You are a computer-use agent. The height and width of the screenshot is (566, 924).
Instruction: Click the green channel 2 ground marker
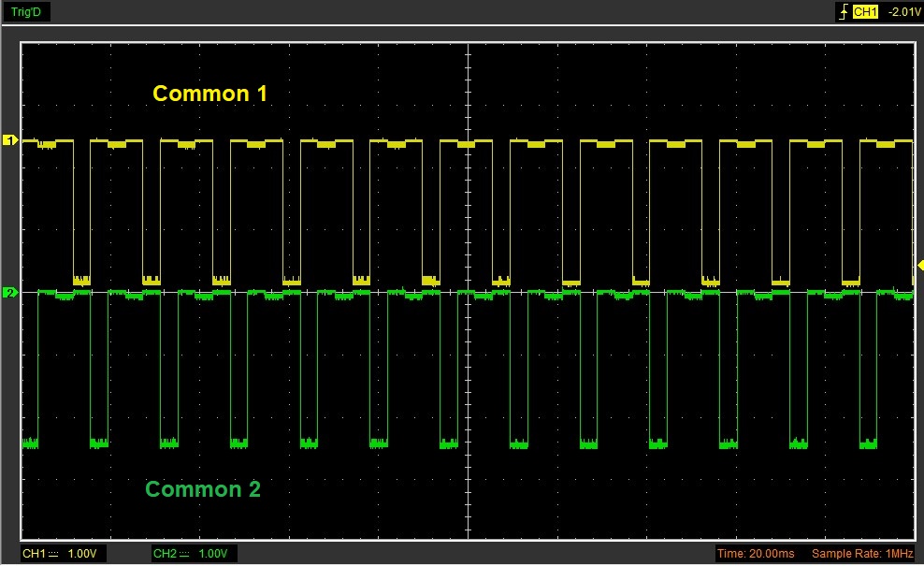coord(10,293)
